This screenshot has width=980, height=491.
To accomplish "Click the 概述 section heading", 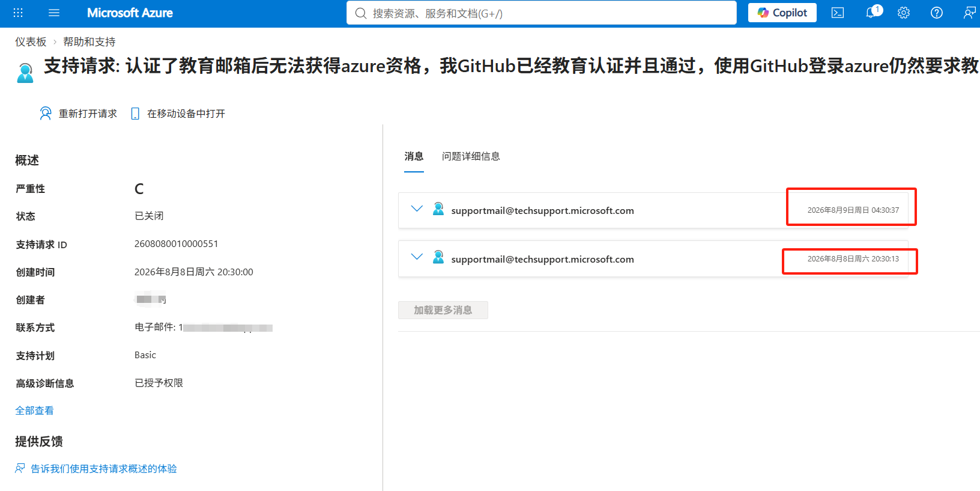I will pos(27,160).
